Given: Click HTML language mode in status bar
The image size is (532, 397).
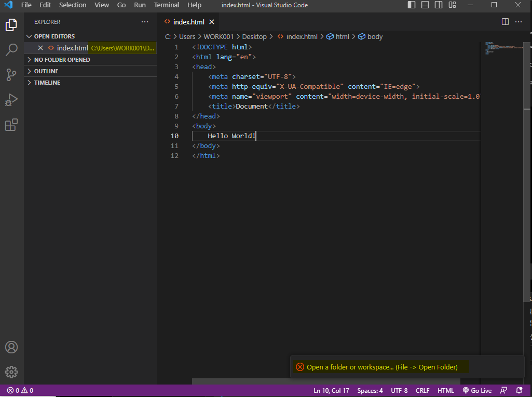Looking at the screenshot, I should (445, 391).
